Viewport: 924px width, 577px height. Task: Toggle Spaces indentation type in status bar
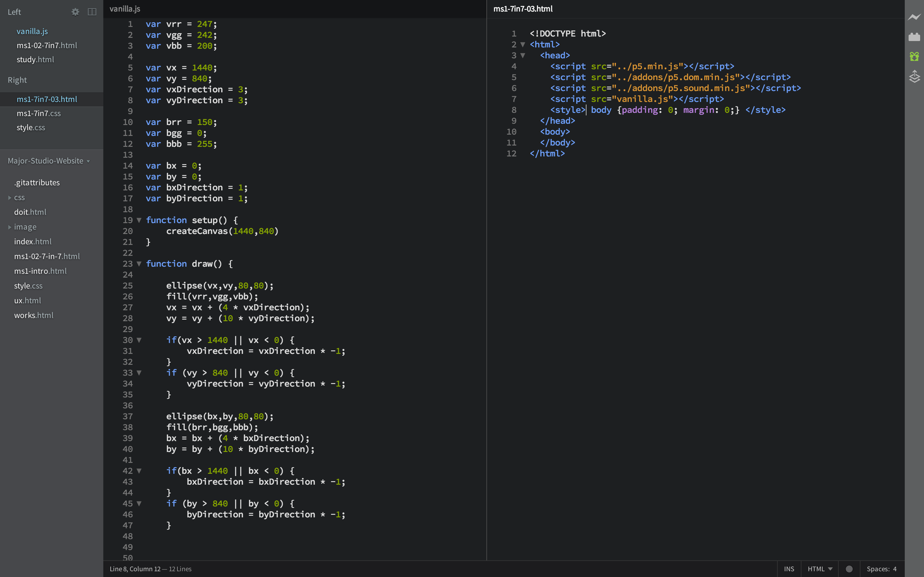(878, 569)
